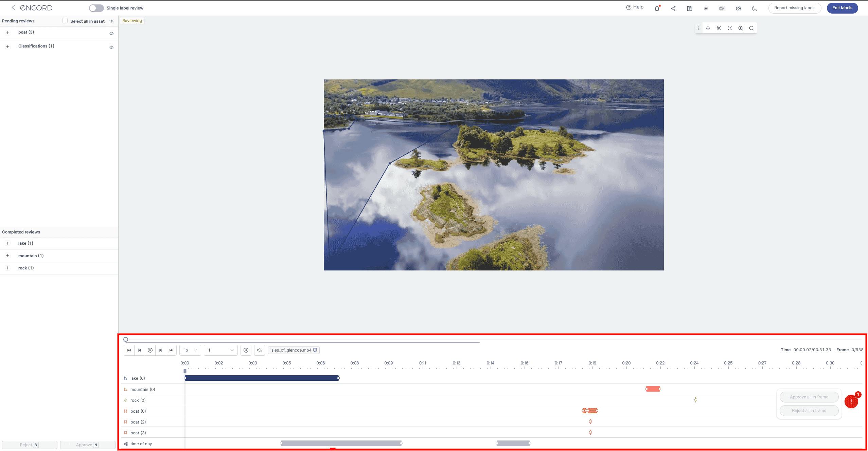
Task: Select the lake track bar in timeline
Action: click(x=262, y=378)
